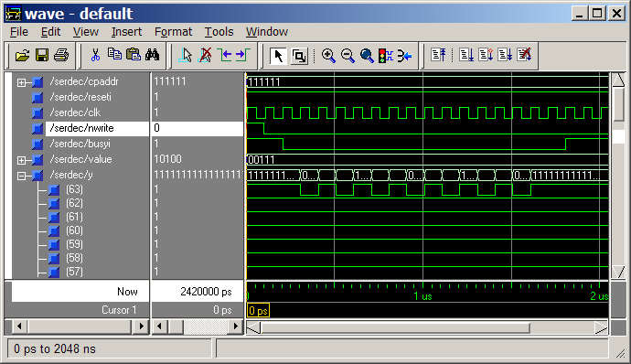Click the Add Cursor icon
This screenshot has width=631, height=364.
(186, 55)
